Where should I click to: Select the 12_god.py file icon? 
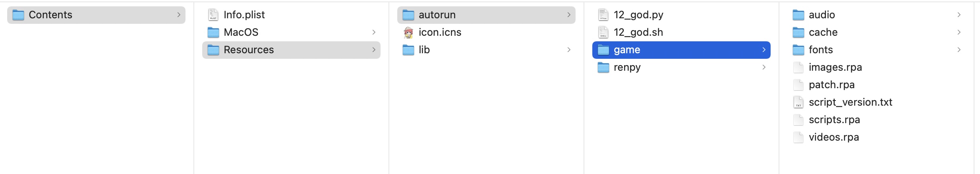tap(603, 15)
